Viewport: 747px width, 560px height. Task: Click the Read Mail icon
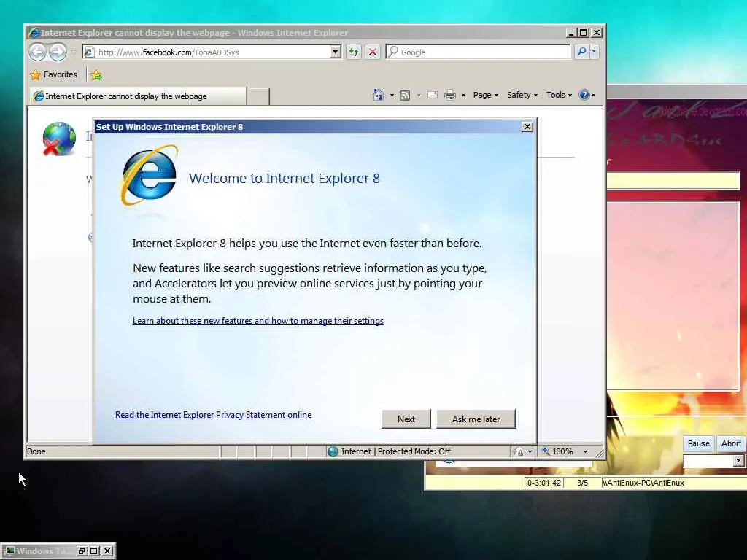(432, 95)
